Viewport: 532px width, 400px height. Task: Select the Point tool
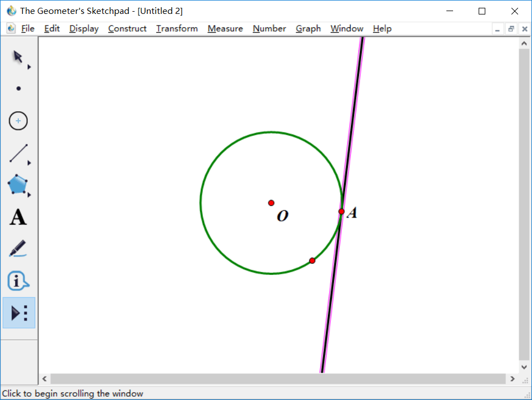18,88
